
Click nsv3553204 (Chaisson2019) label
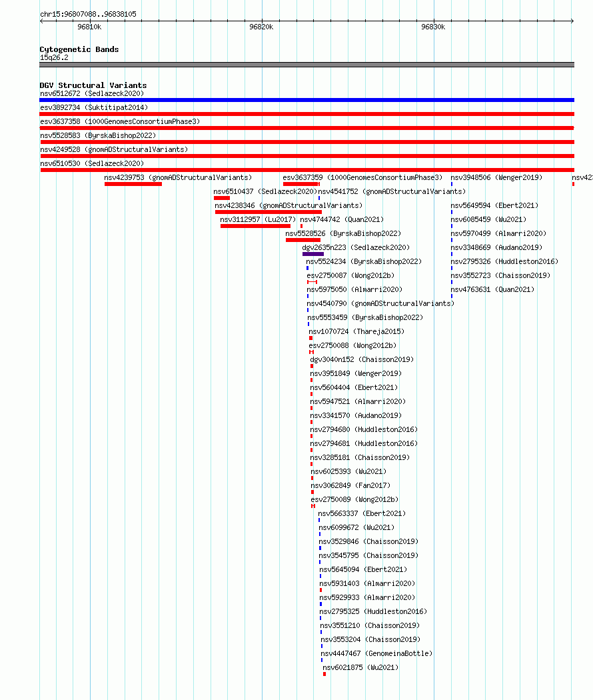tap(370, 640)
